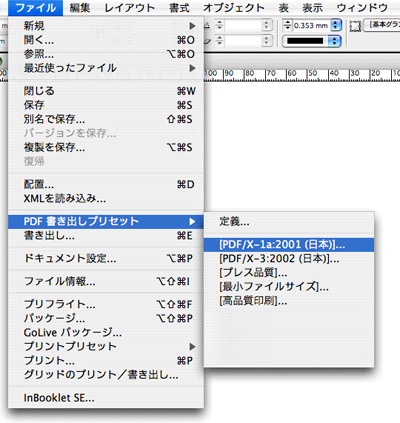Click the frame icon beside 基本グラ field
The width and height of the screenshot is (400, 423).
355,26
